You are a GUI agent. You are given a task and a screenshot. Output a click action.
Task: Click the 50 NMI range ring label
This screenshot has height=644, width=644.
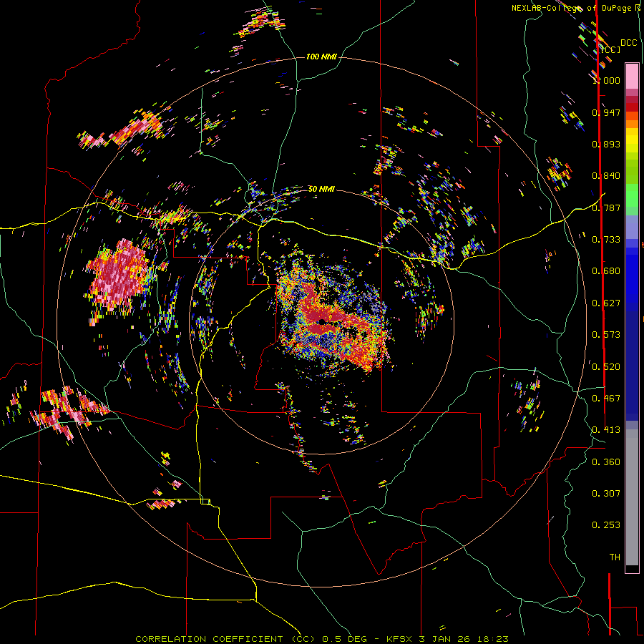pyautogui.click(x=321, y=189)
